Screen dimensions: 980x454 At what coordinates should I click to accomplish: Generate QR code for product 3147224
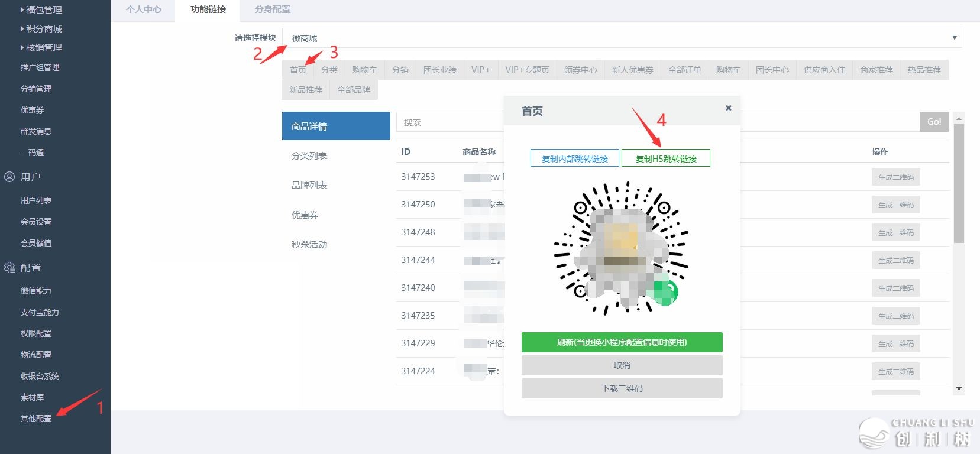pos(896,371)
